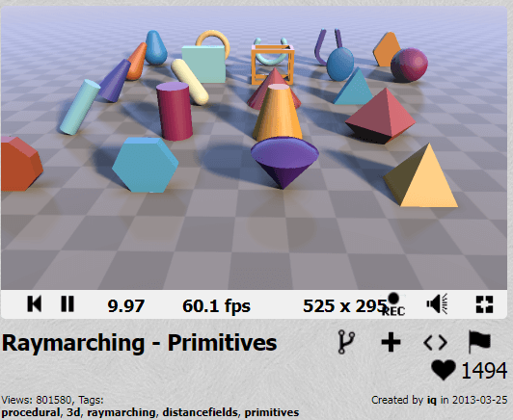The height and width of the screenshot is (420, 513).
Task: Enter fullscreen view mode
Action: tap(484, 304)
